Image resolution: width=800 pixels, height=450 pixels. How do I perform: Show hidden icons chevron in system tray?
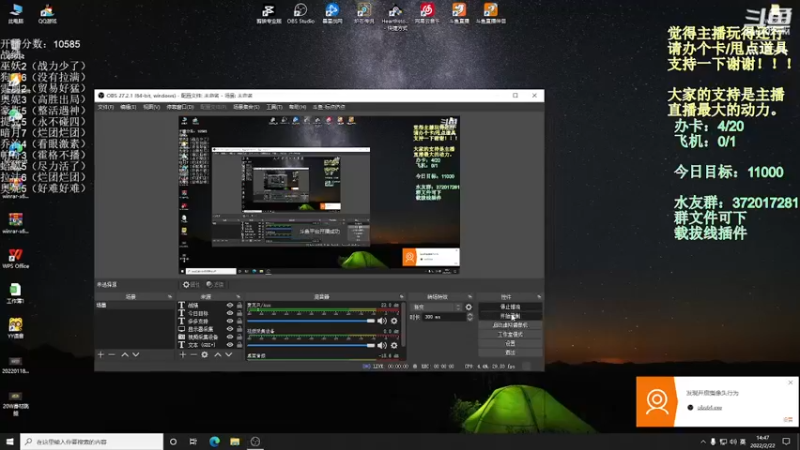point(703,441)
